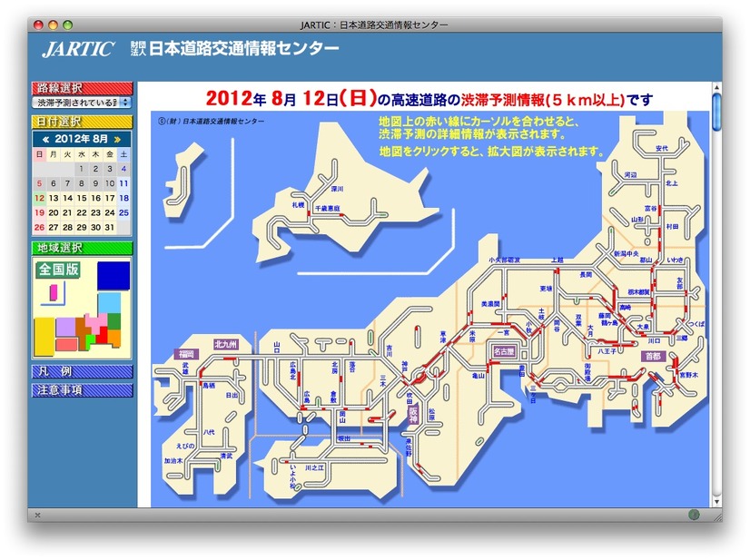Image resolution: width=750 pixels, height=560 pixels.
Task: Click the 日付選択 yellow header
Action: [82, 122]
